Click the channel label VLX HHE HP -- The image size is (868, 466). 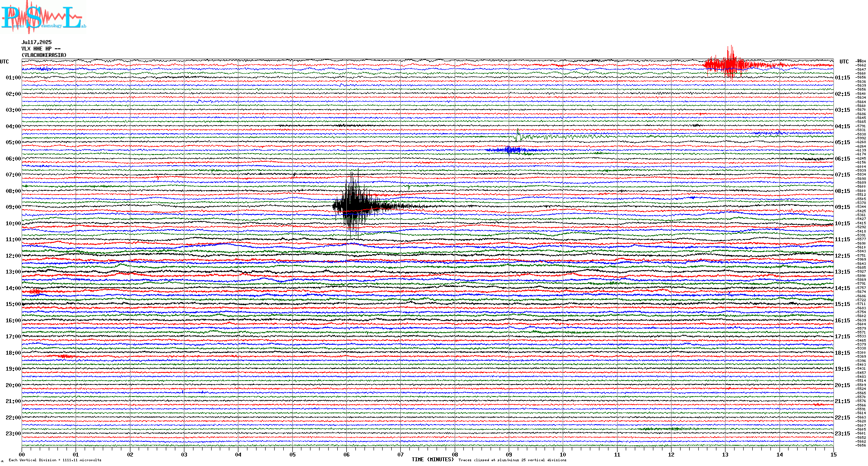(x=41, y=49)
